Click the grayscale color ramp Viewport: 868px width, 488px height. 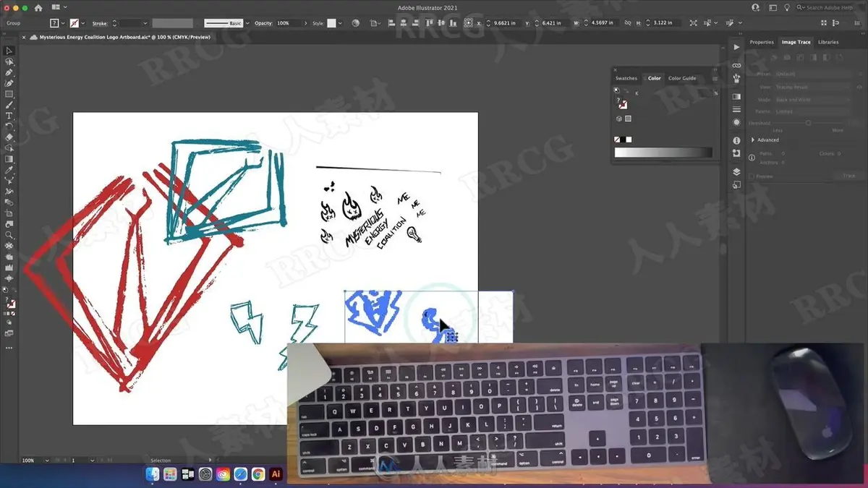tap(663, 153)
